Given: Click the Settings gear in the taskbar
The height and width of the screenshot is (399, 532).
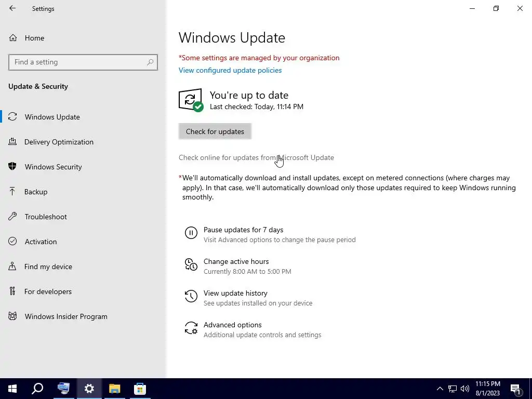Looking at the screenshot, I should [x=89, y=389].
